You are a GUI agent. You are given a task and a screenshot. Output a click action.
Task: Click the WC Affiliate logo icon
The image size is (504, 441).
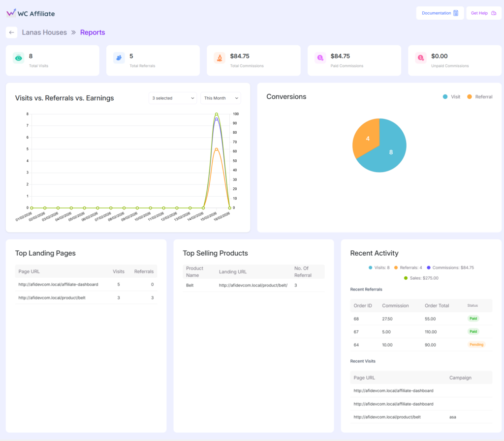pos(11,13)
